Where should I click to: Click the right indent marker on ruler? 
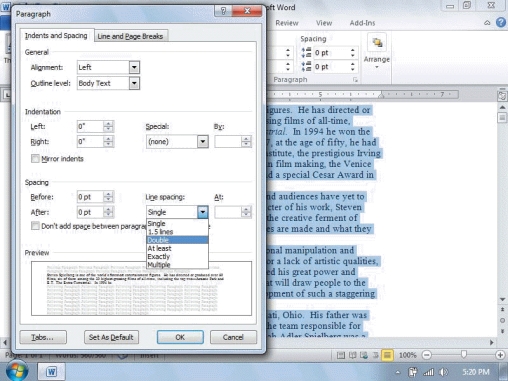(381, 95)
